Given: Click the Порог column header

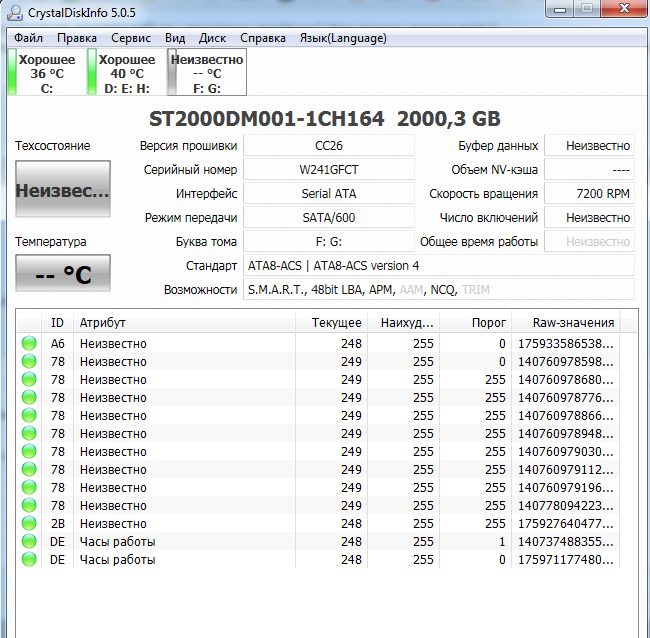Looking at the screenshot, I should tap(475, 323).
